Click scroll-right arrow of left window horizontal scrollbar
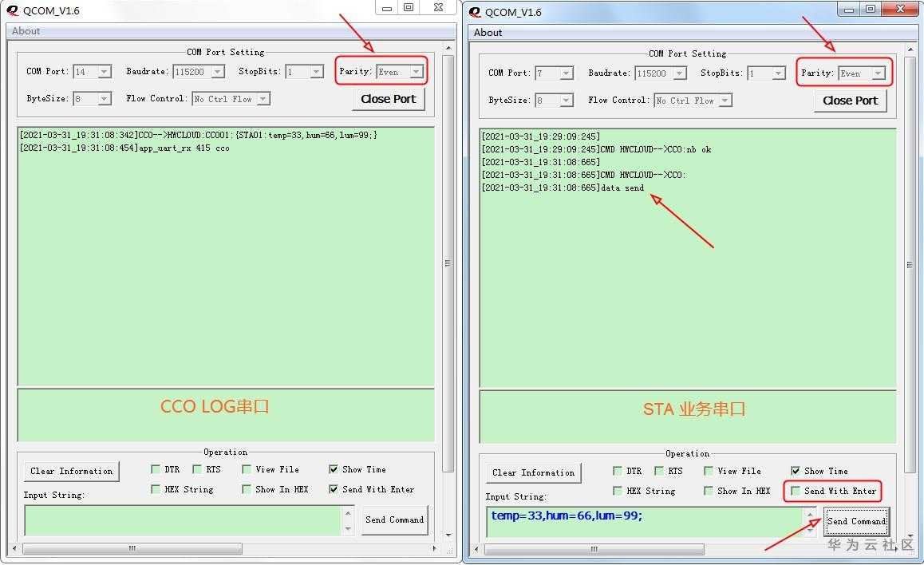The width and height of the screenshot is (924, 565). click(x=435, y=548)
